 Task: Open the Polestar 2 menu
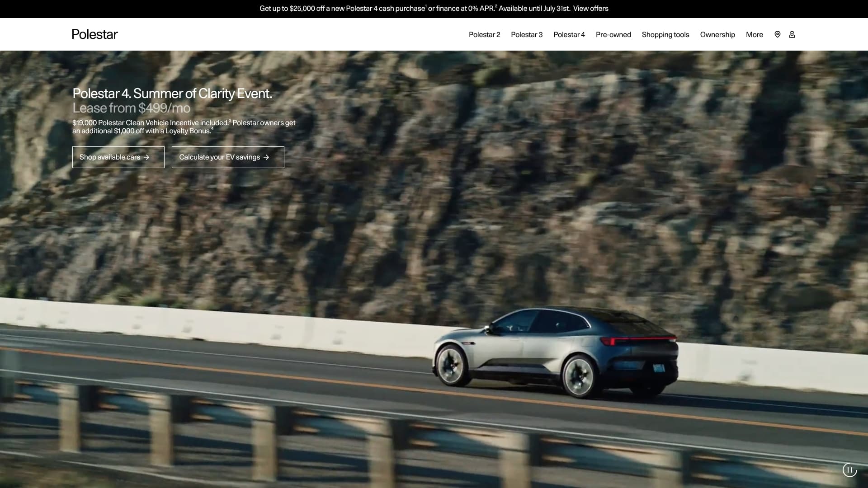point(484,34)
